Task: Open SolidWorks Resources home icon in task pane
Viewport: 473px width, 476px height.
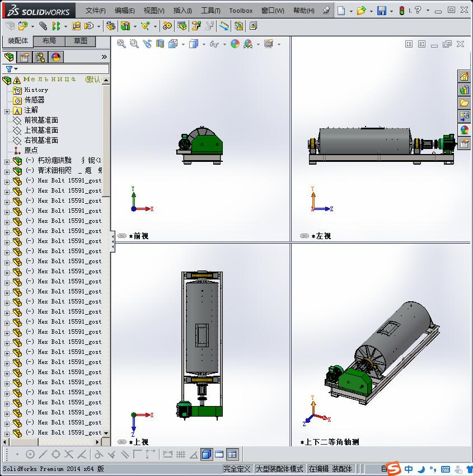Action: click(464, 77)
